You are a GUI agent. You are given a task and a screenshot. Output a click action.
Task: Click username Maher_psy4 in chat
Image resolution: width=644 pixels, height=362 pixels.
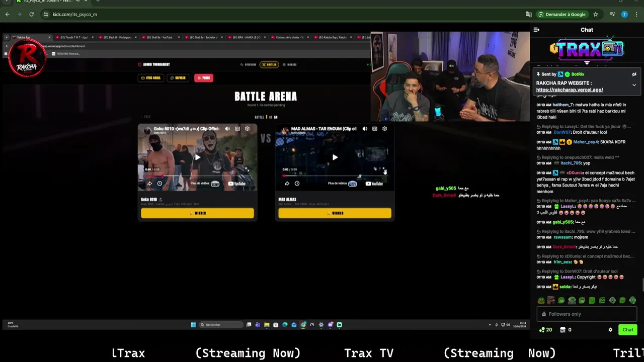point(585,142)
